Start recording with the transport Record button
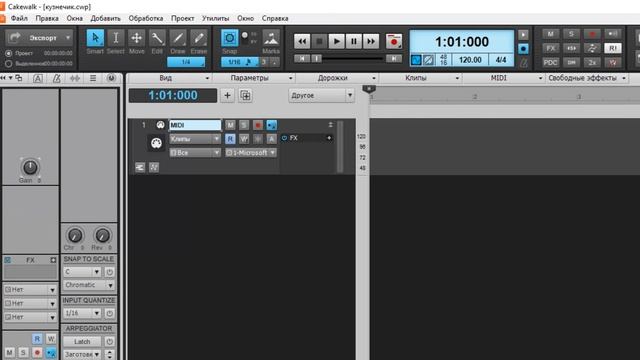The width and height of the screenshot is (640, 360). pos(393,41)
